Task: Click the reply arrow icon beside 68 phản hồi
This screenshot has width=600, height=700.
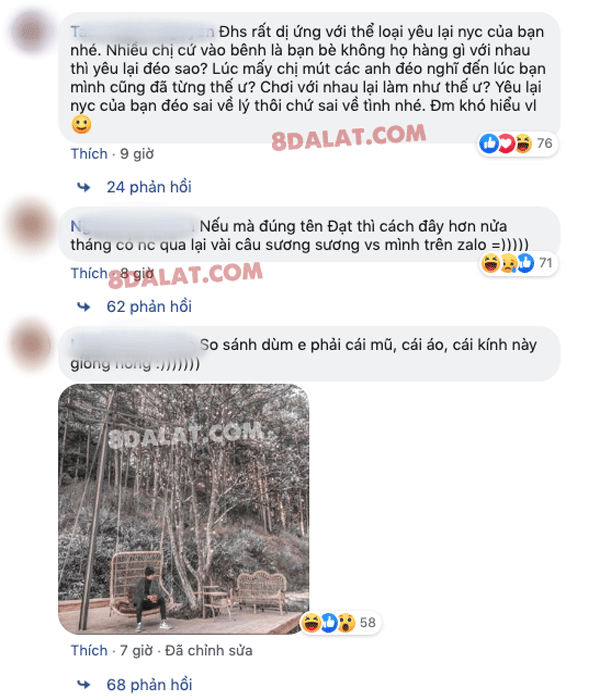Action: (83, 684)
